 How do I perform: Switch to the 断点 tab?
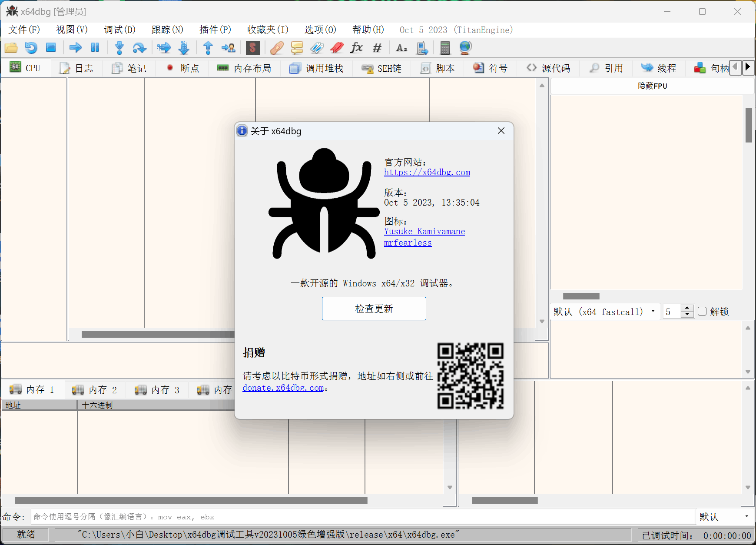(x=182, y=68)
